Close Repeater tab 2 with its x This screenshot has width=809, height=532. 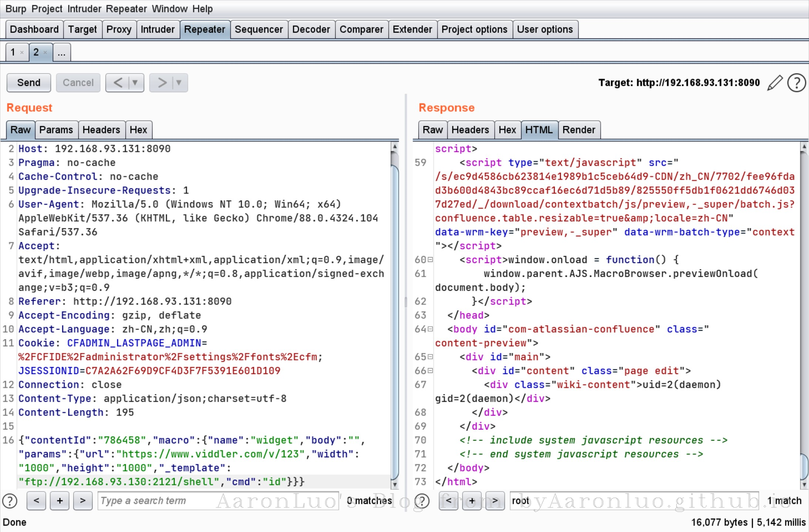(45, 53)
